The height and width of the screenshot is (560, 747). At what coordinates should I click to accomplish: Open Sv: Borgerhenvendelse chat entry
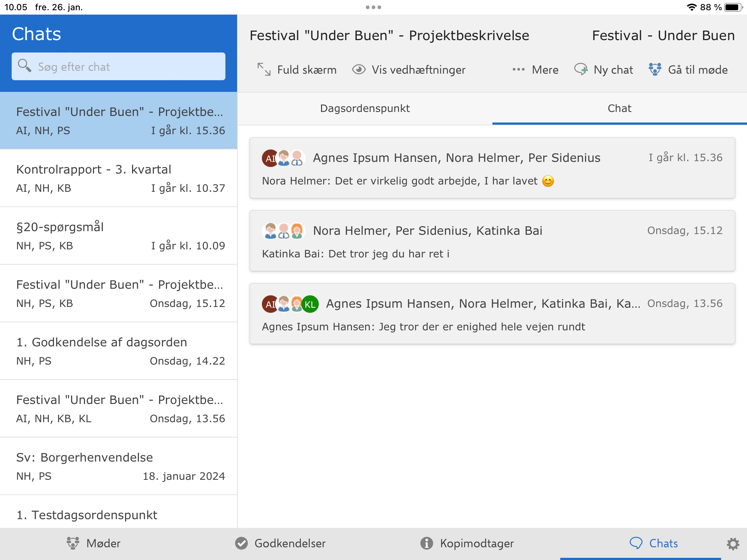(119, 466)
